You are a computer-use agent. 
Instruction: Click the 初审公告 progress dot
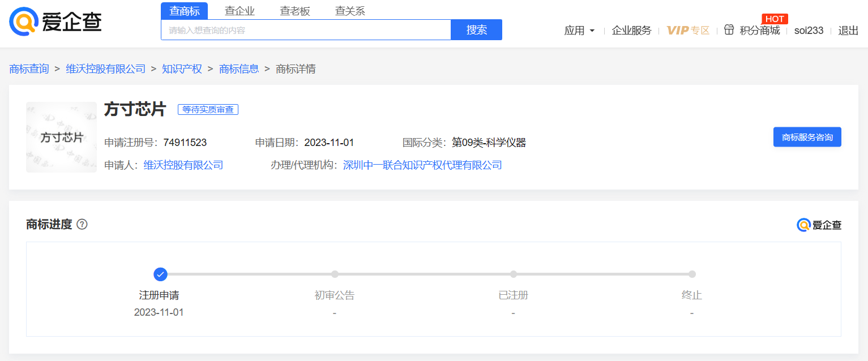coord(335,274)
